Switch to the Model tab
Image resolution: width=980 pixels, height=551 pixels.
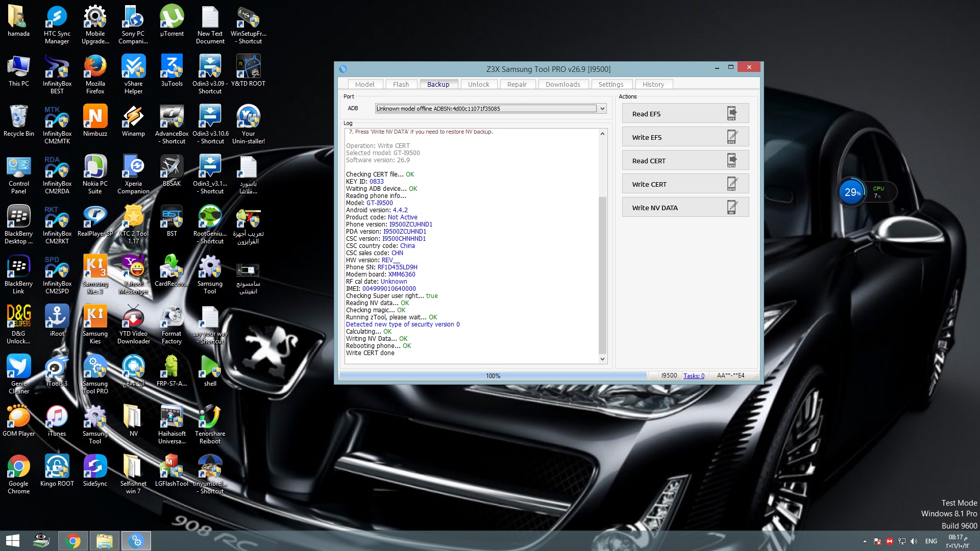pos(364,84)
